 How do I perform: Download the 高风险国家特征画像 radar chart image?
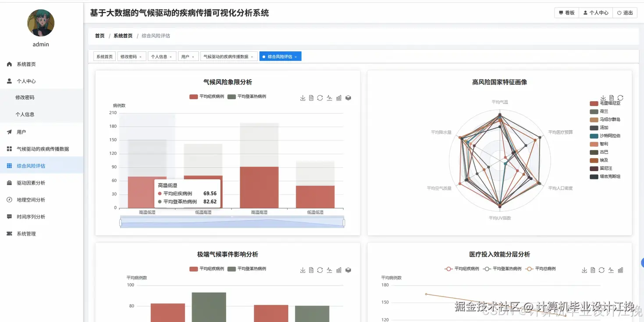603,98
